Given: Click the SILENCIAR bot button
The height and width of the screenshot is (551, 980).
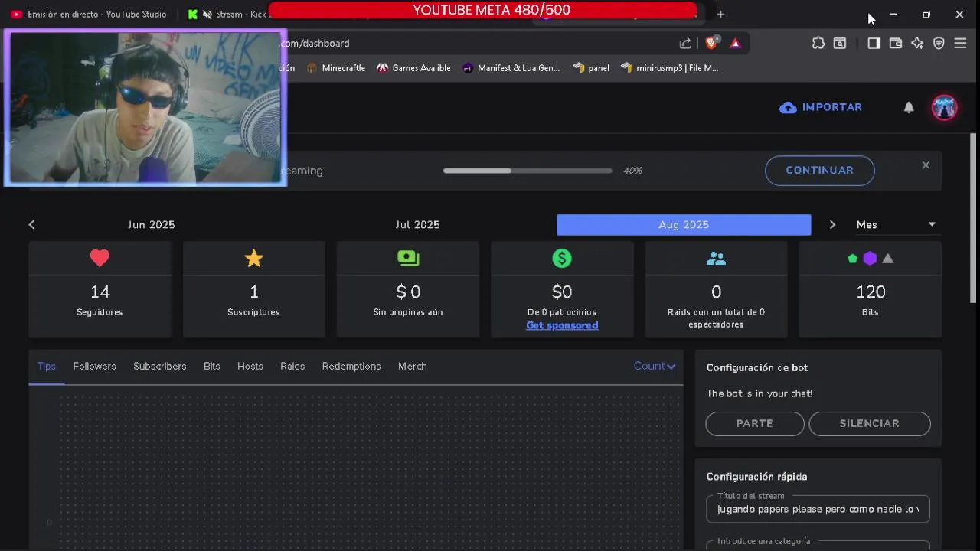Looking at the screenshot, I should pyautogui.click(x=869, y=423).
